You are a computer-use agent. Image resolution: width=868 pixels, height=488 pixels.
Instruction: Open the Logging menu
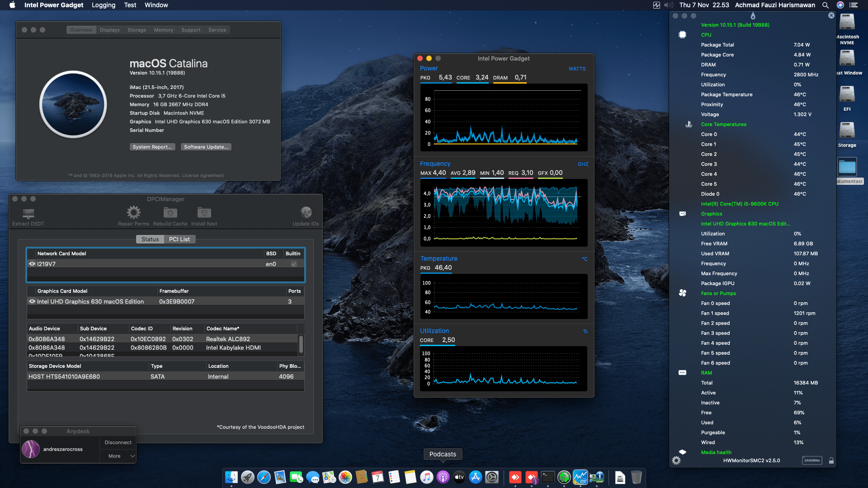click(103, 5)
